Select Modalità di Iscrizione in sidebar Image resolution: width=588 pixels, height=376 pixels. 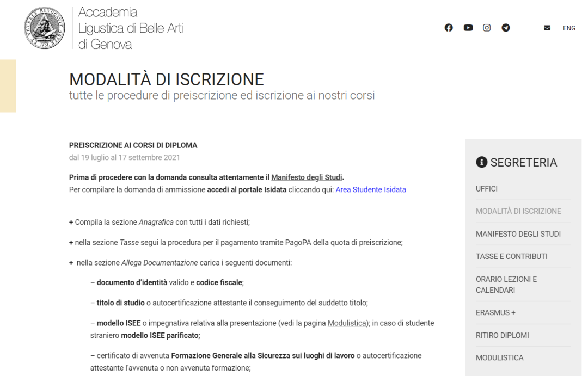click(518, 211)
